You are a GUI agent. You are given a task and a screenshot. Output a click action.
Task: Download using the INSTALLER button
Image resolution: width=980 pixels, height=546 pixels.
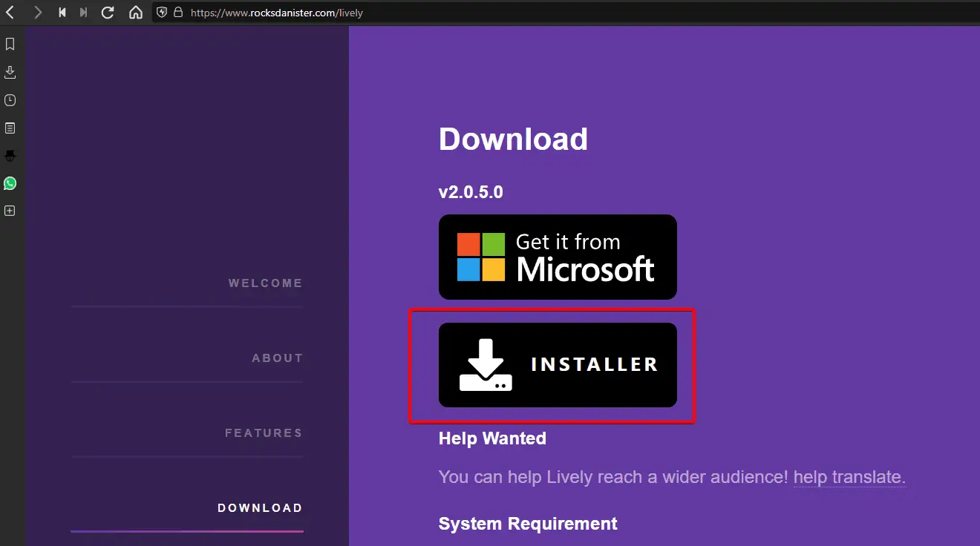558,365
